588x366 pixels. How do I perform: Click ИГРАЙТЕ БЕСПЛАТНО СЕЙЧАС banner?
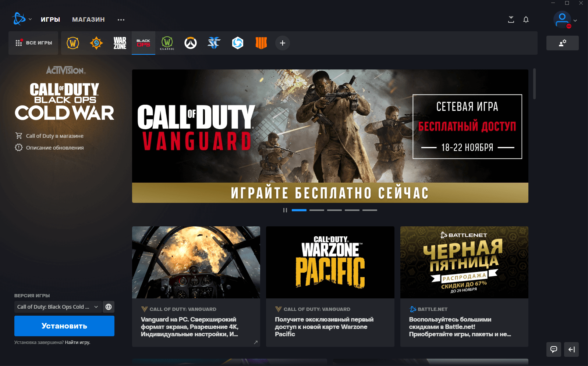pyautogui.click(x=330, y=193)
